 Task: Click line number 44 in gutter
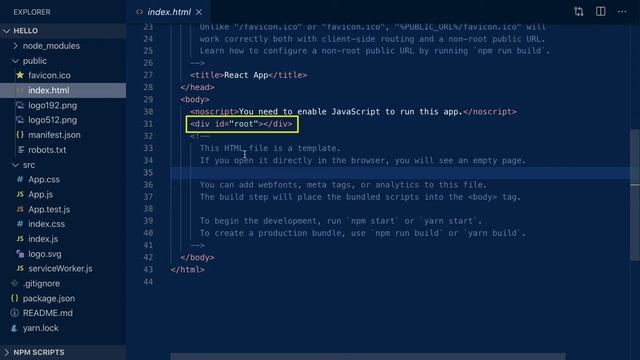pyautogui.click(x=148, y=282)
